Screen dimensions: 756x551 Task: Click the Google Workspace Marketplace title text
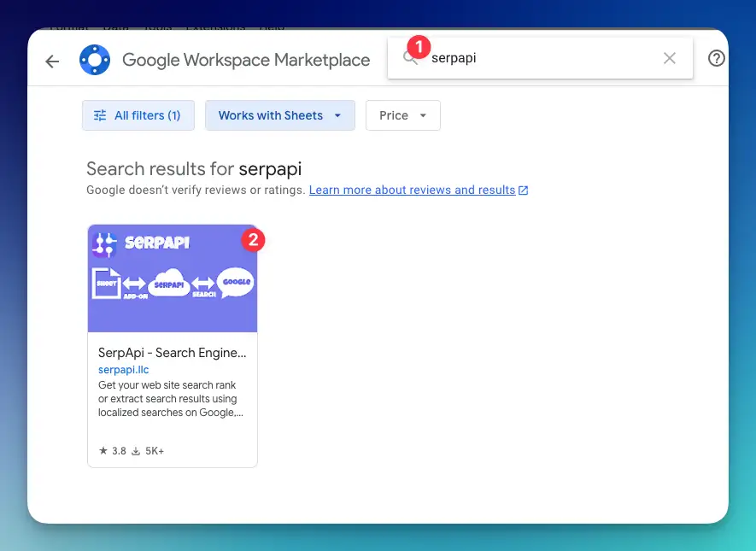coord(246,61)
